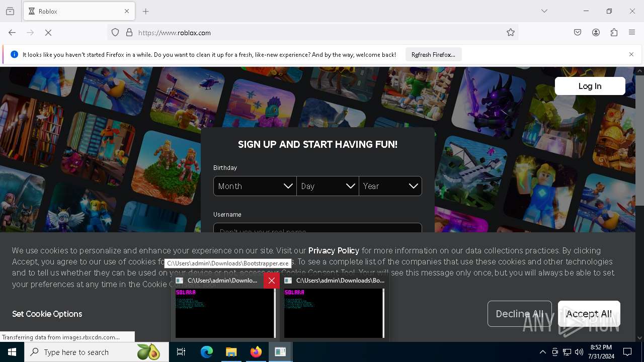Open the network status tray icon
This screenshot has width=644, height=362.
click(x=567, y=352)
